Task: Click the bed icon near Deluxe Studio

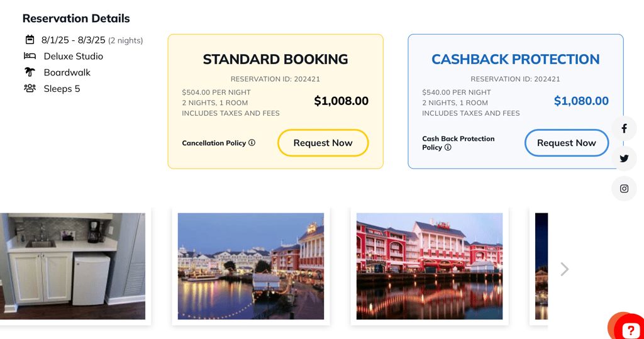Action: [x=30, y=56]
